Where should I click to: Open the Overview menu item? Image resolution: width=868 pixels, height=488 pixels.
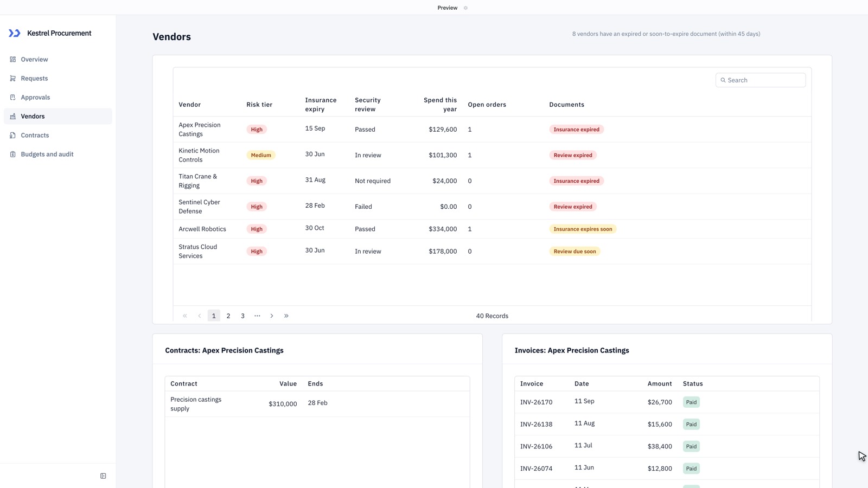(x=58, y=60)
